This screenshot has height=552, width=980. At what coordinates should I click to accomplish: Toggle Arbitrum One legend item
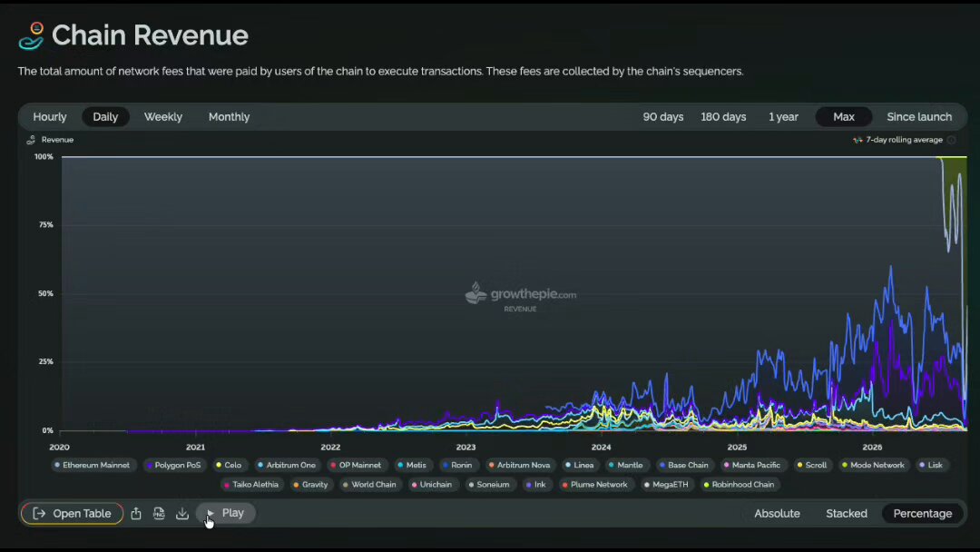286,465
